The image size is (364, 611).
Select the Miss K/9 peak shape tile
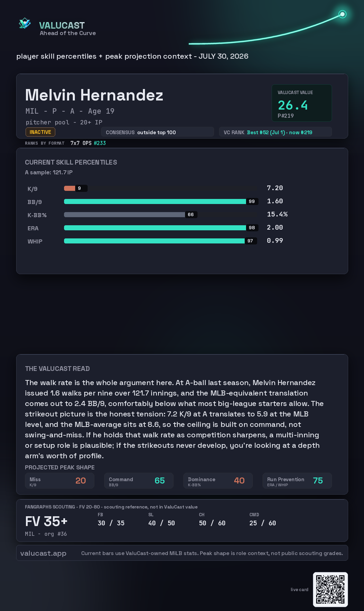click(60, 481)
